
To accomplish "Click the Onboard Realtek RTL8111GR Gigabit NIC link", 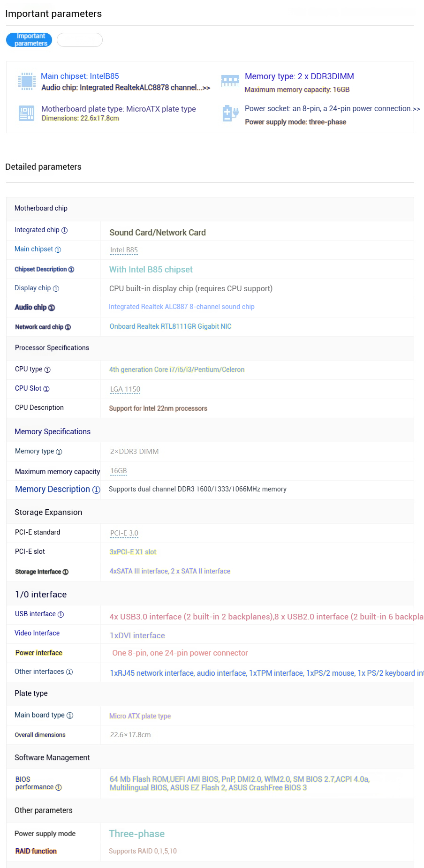I will pyautogui.click(x=171, y=326).
